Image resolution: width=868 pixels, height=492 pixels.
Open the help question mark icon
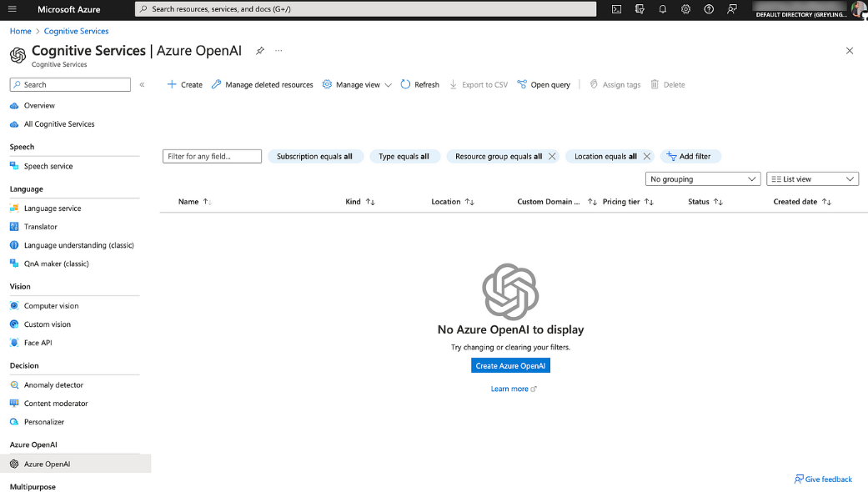(x=709, y=9)
